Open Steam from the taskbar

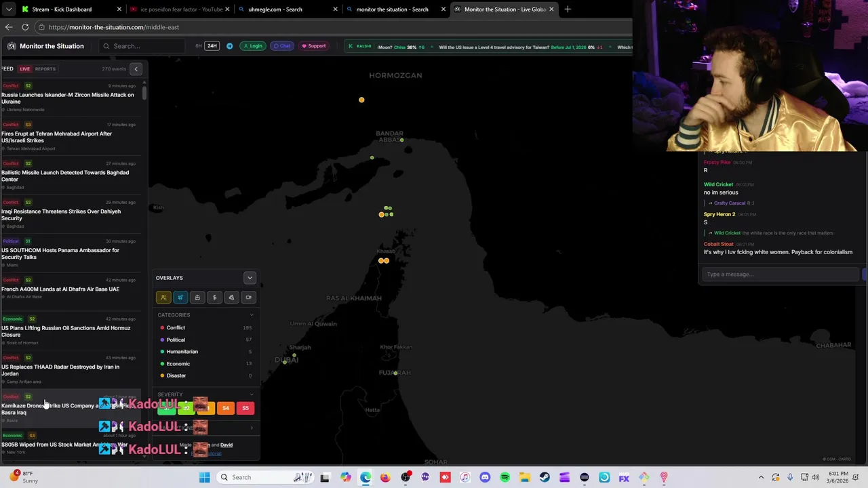click(x=545, y=477)
